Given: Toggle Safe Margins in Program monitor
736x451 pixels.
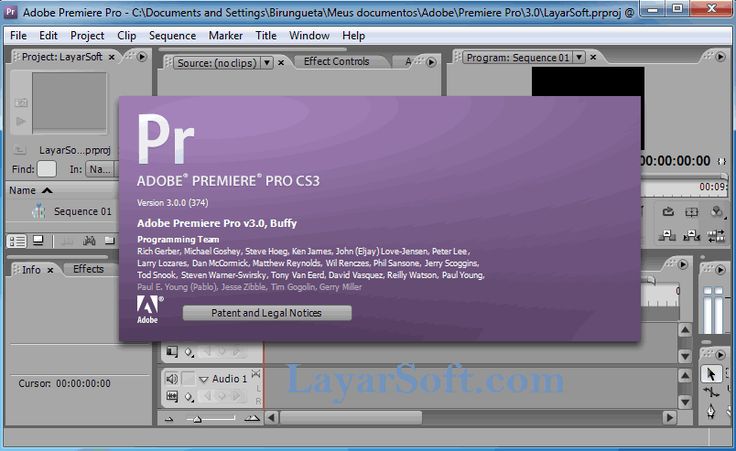Looking at the screenshot, I should pyautogui.click(x=691, y=213).
